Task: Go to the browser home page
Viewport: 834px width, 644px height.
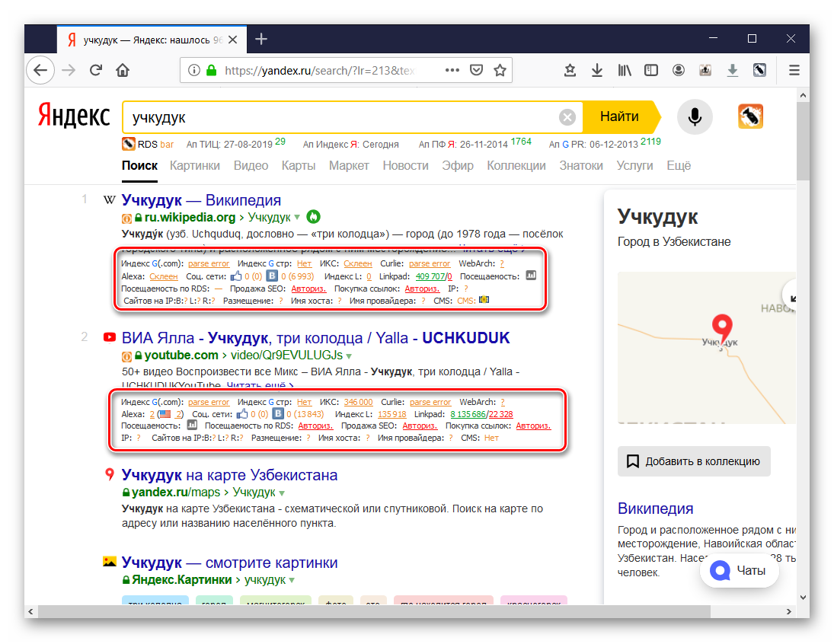Action: pos(122,70)
